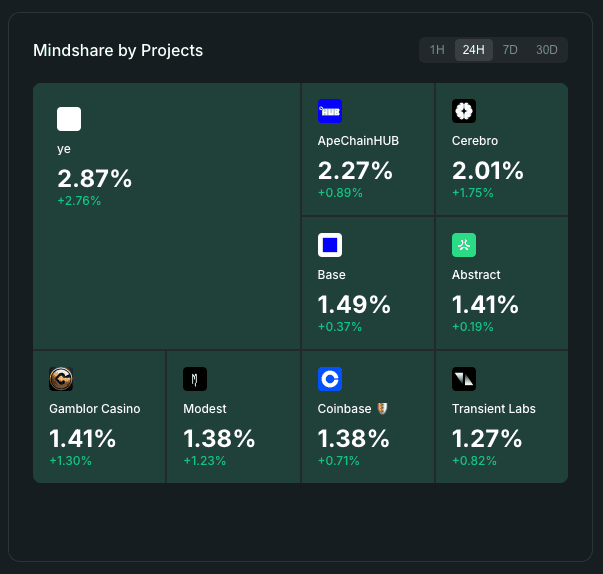This screenshot has width=603, height=574.
Task: Select the 24H timeframe tab
Action: (473, 50)
